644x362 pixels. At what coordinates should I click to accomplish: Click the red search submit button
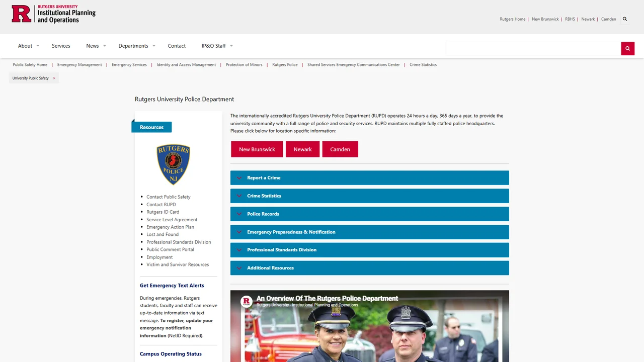pos(627,48)
